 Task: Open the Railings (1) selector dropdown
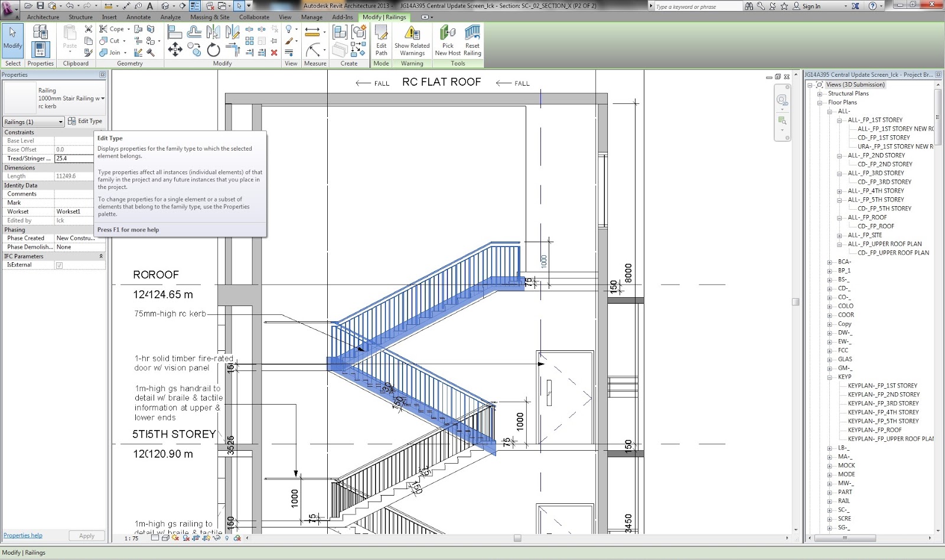[x=60, y=121]
